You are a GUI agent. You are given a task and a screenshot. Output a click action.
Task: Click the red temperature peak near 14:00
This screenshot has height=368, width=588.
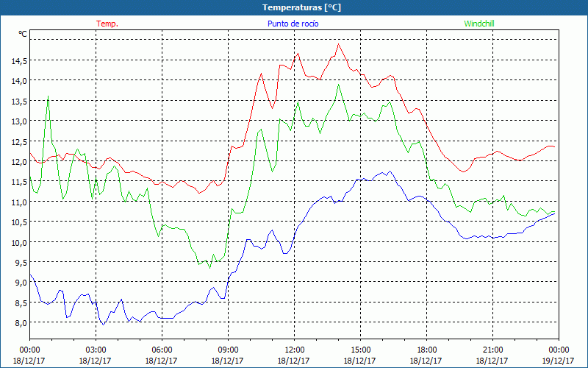(338, 44)
